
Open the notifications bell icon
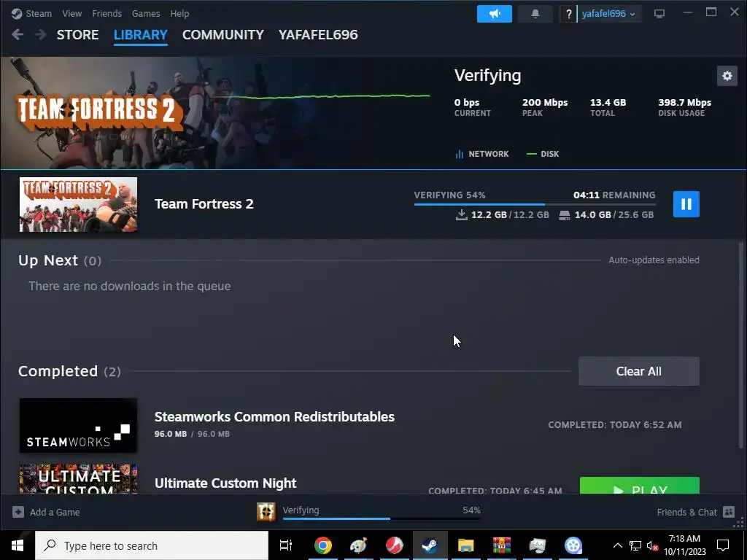click(x=535, y=14)
